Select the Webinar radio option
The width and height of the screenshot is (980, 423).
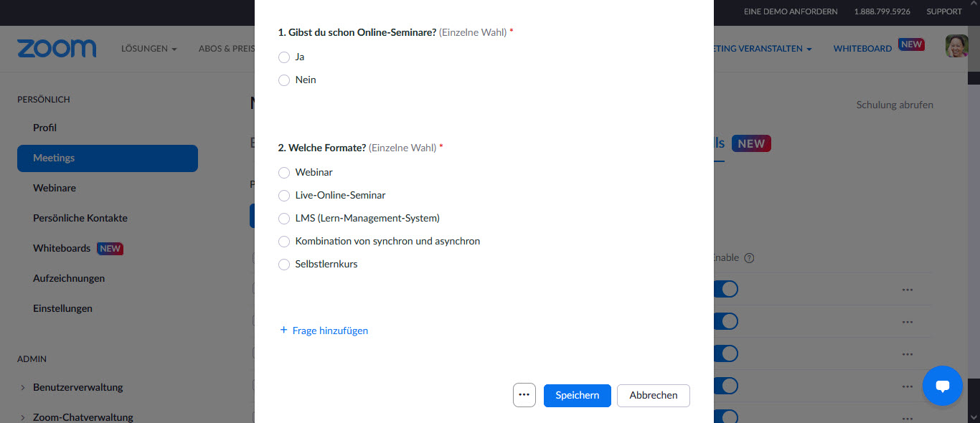284,173
